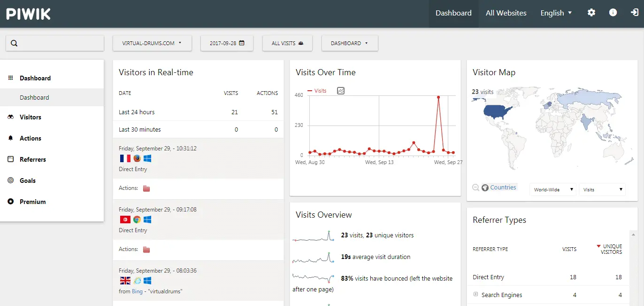Click the sign out icon
644x306 pixels.
pos(634,13)
